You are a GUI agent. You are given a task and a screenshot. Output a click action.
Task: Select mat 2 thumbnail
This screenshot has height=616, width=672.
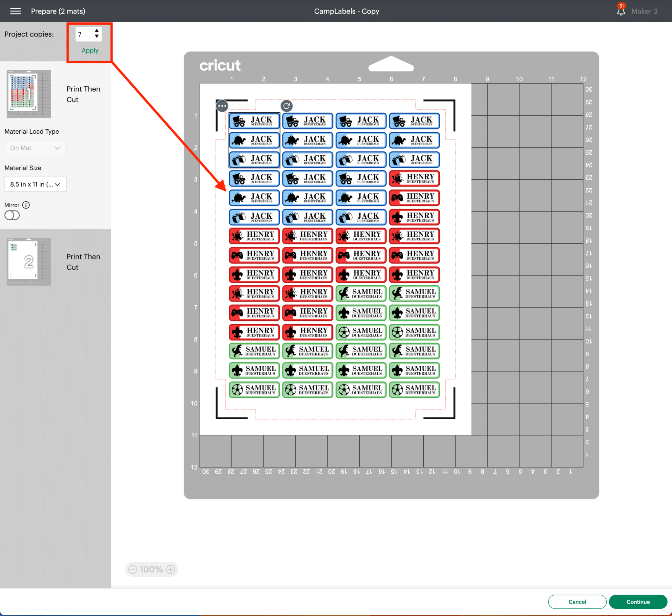(x=29, y=262)
